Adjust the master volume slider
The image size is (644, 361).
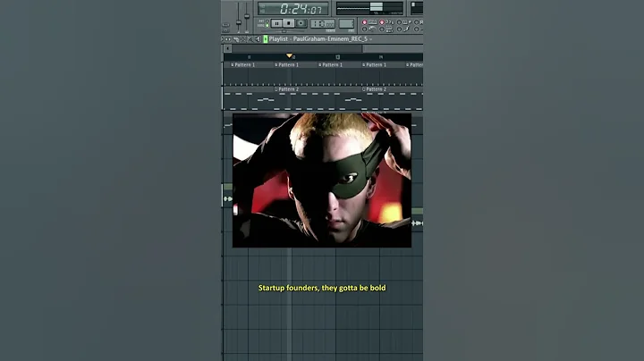238,21
